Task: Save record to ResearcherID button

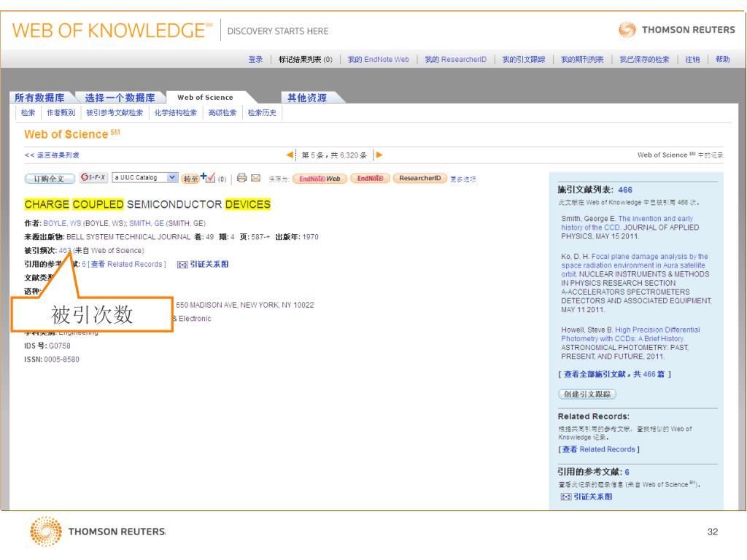Action: [x=419, y=178]
